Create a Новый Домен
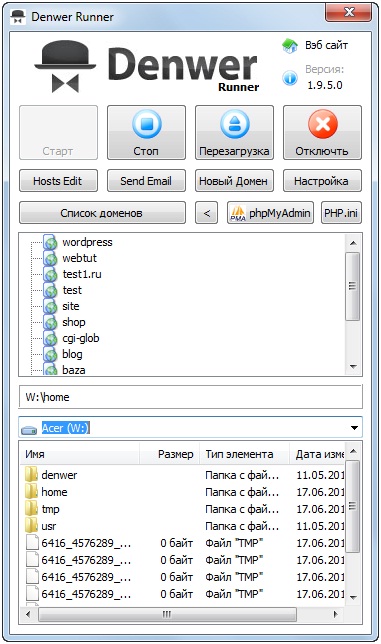This screenshot has height=644, width=381. pos(234,181)
